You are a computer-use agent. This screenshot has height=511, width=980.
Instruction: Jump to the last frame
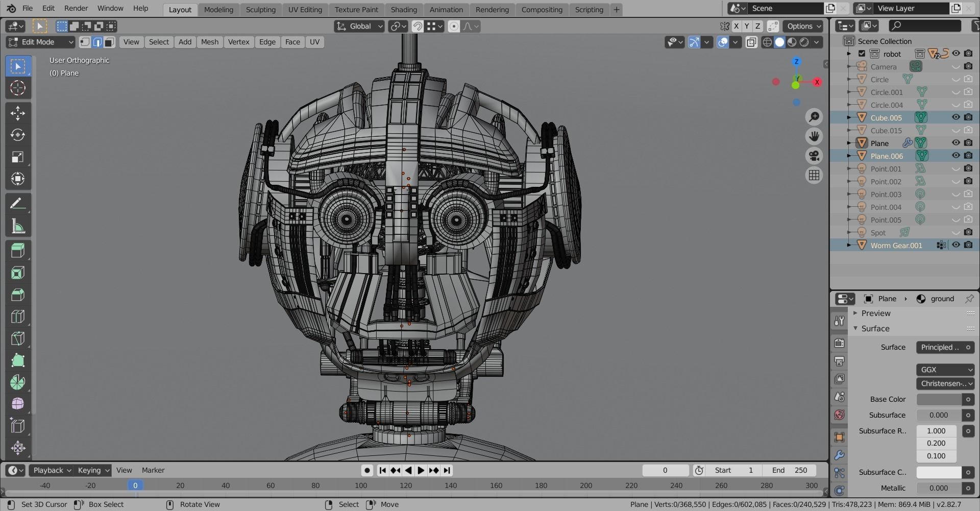click(x=447, y=470)
